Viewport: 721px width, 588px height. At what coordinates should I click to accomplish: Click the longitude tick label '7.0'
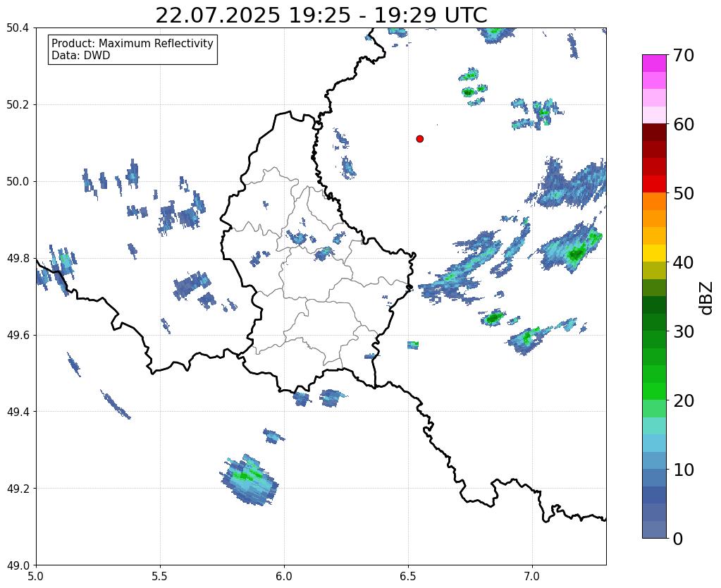point(533,576)
